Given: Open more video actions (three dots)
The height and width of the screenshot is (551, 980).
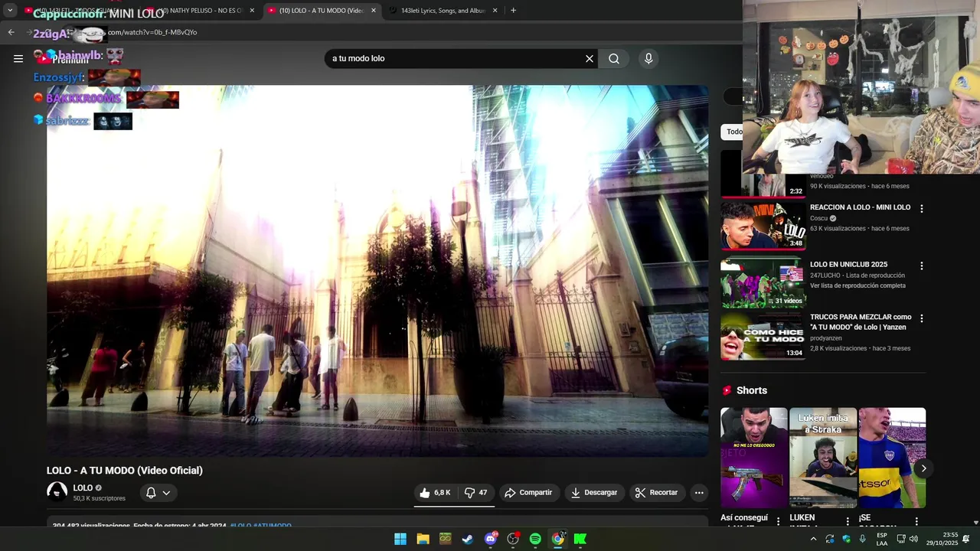Looking at the screenshot, I should click(699, 493).
